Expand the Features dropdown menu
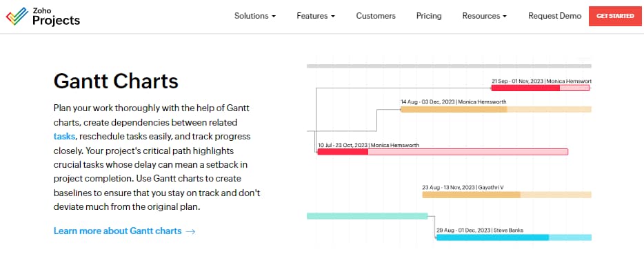644x272 pixels. coord(316,16)
